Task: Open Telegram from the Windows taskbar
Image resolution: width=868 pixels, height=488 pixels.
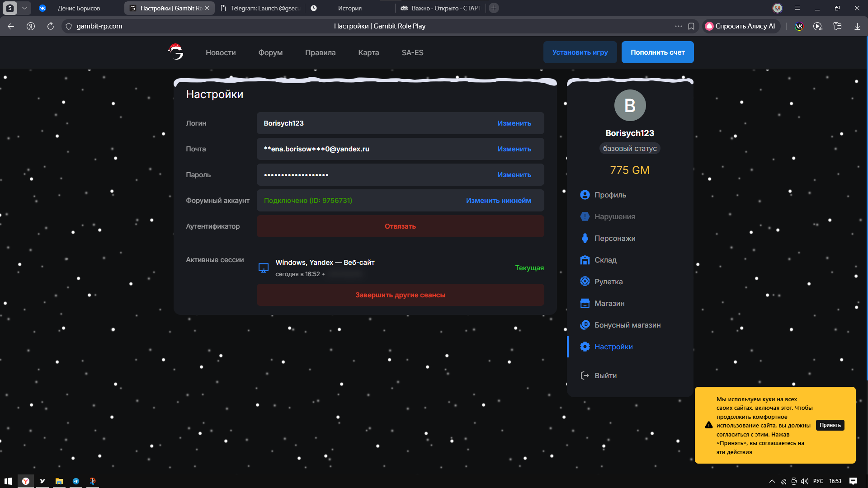Action: (x=76, y=481)
